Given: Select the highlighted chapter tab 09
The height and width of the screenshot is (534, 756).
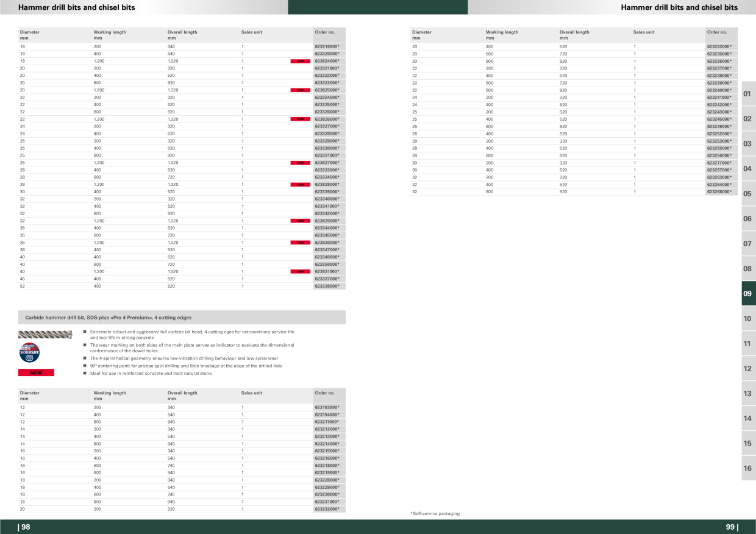Looking at the screenshot, I should click(x=747, y=294).
